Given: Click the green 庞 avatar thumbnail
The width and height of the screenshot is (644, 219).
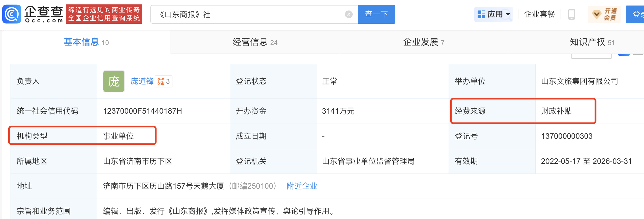Looking at the screenshot, I should pos(114,81).
